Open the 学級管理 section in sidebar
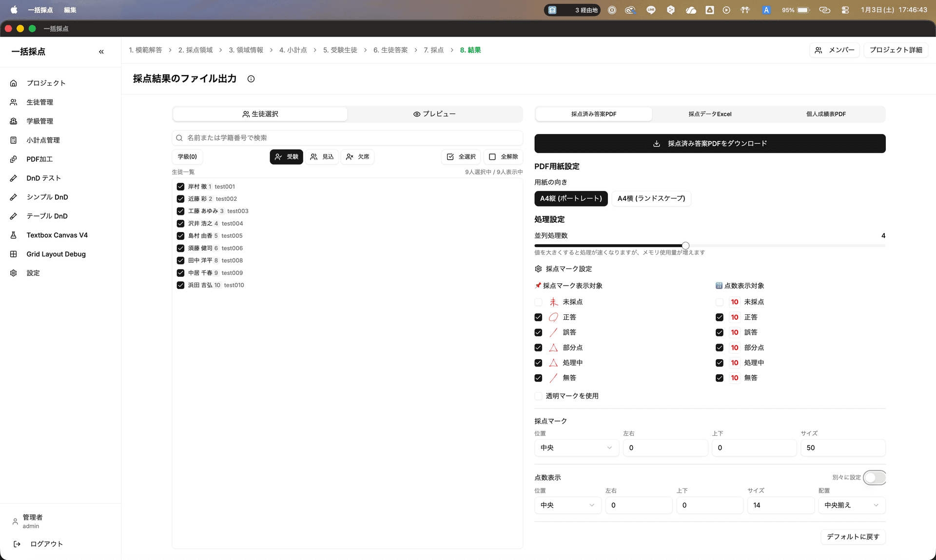The image size is (936, 560). pos(39,121)
